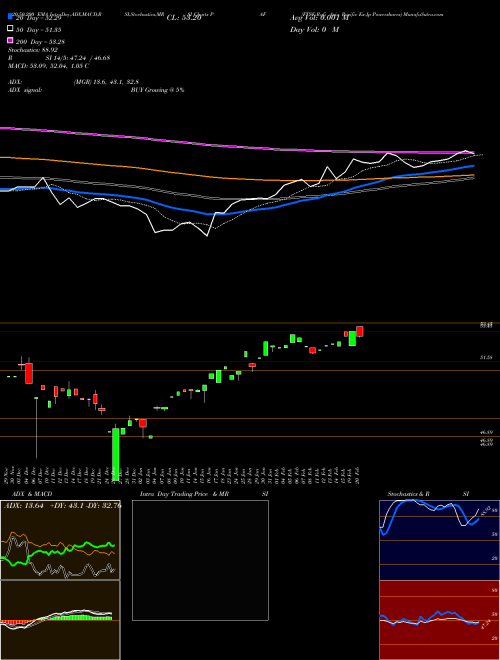Click the tall green candle before the last candle
The height and width of the screenshot is (660, 500).
pyautogui.click(x=352, y=338)
